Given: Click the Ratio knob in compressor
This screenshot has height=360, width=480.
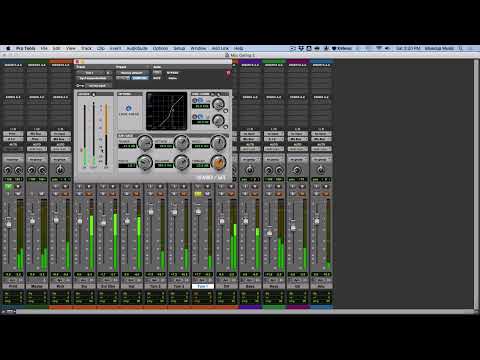Looking at the screenshot, I should (x=145, y=163).
